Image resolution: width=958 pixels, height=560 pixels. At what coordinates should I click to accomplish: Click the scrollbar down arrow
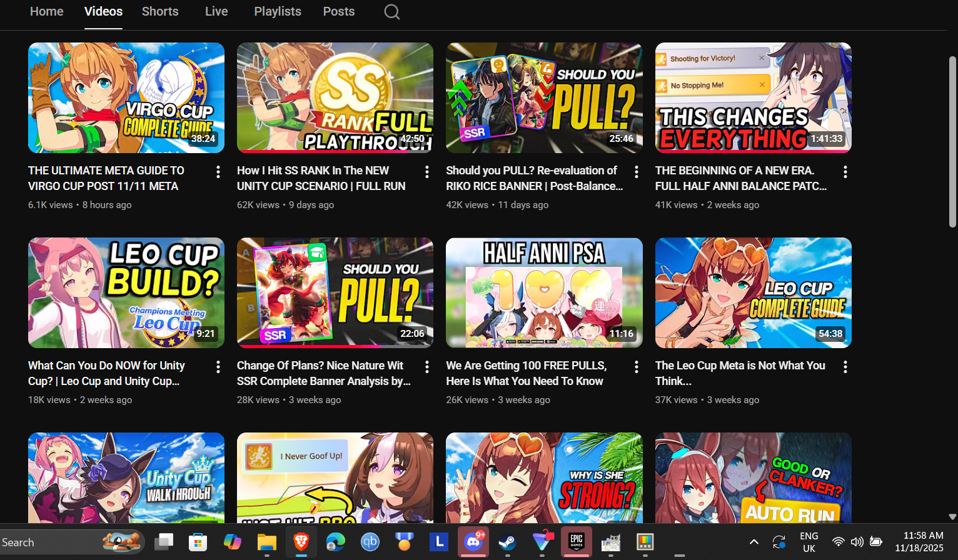952,517
